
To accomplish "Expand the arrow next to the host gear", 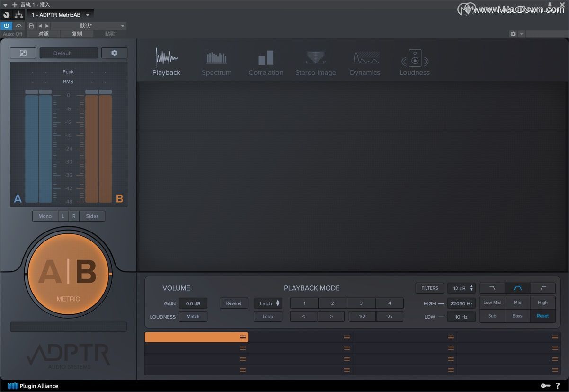I will 522,34.
